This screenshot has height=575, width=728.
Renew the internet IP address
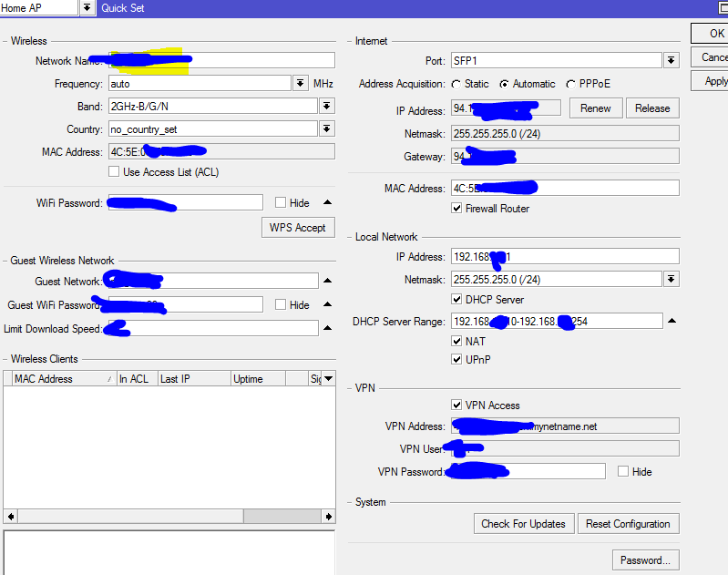[x=596, y=108]
